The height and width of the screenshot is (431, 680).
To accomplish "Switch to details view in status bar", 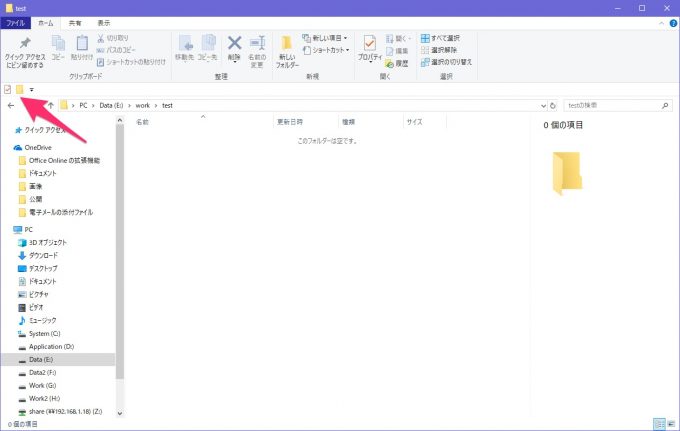I will pyautogui.click(x=659, y=424).
